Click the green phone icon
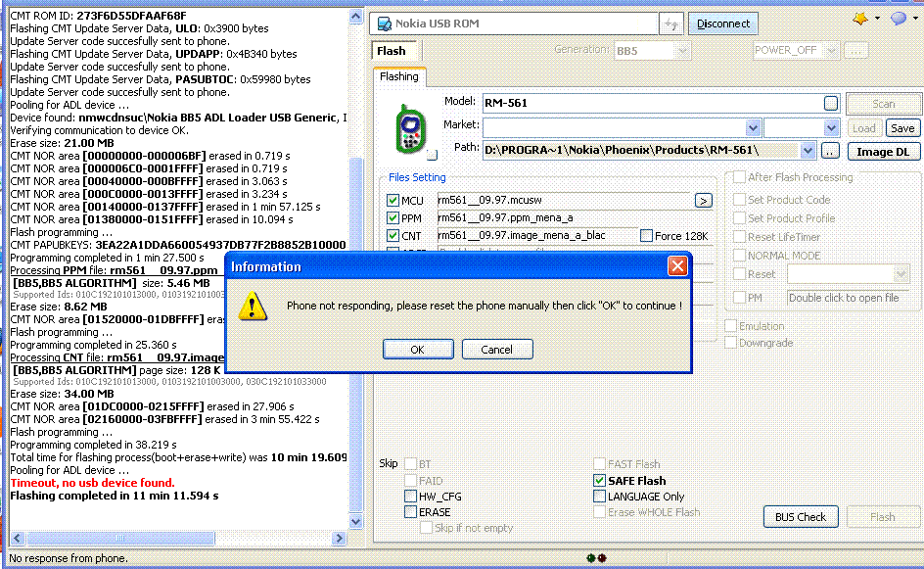924x569 pixels. pos(410,128)
